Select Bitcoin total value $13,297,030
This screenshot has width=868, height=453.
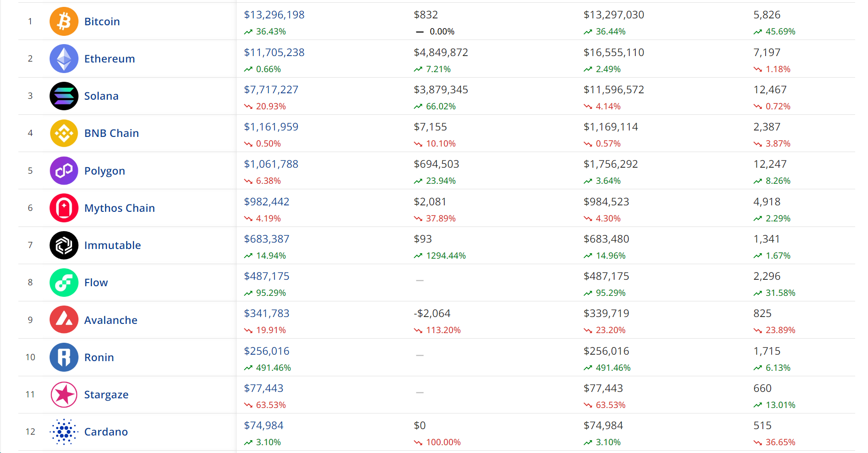[614, 15]
